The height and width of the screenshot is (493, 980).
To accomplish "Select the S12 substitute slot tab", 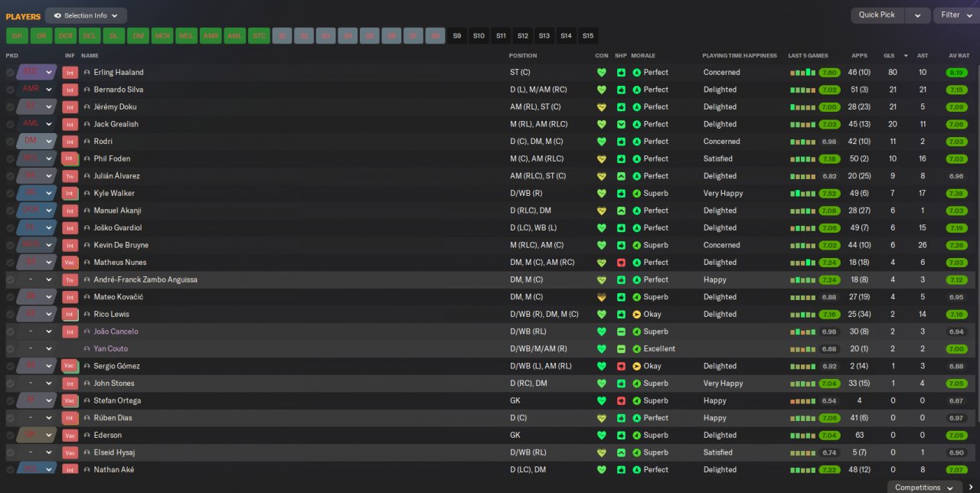I will point(522,35).
